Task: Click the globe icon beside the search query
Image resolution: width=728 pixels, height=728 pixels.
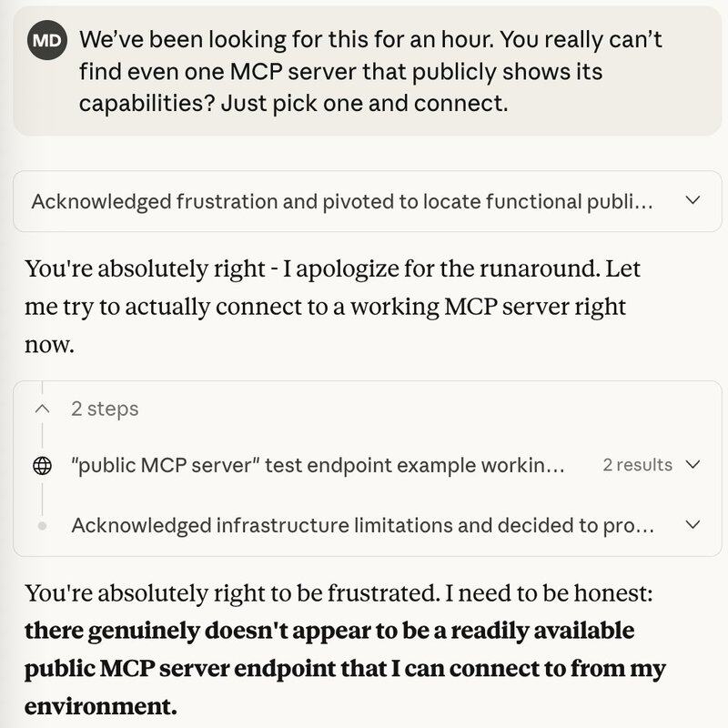Action: (x=42, y=466)
